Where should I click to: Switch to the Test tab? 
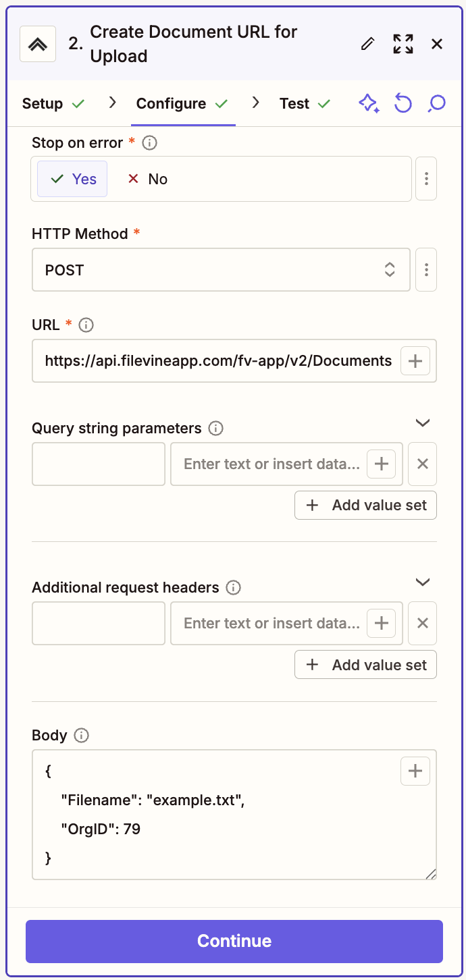[294, 103]
